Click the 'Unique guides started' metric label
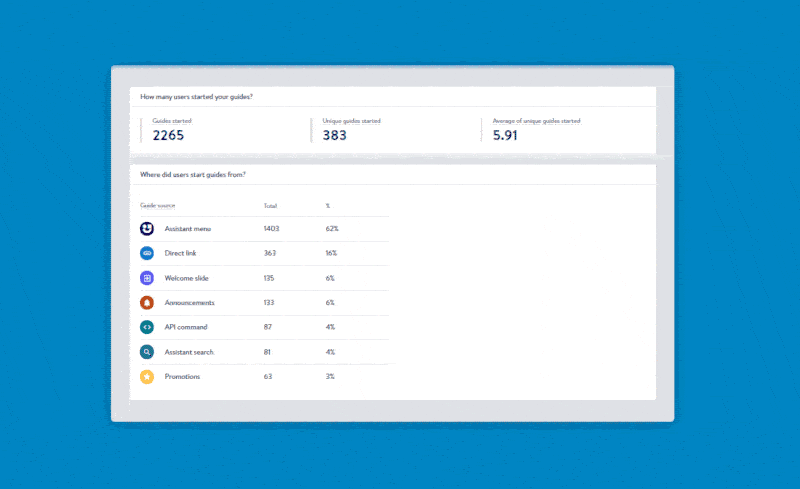 352,121
